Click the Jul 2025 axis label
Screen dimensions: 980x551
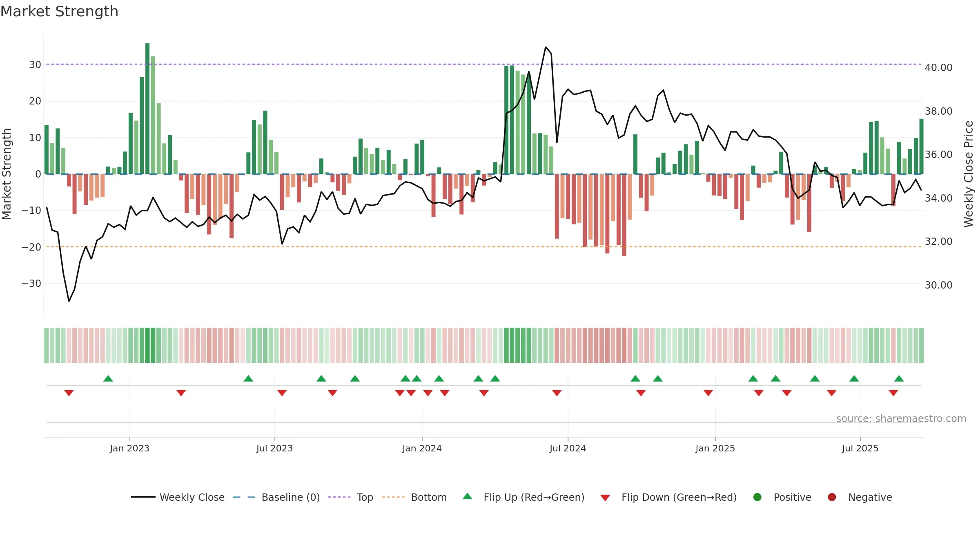(860, 448)
